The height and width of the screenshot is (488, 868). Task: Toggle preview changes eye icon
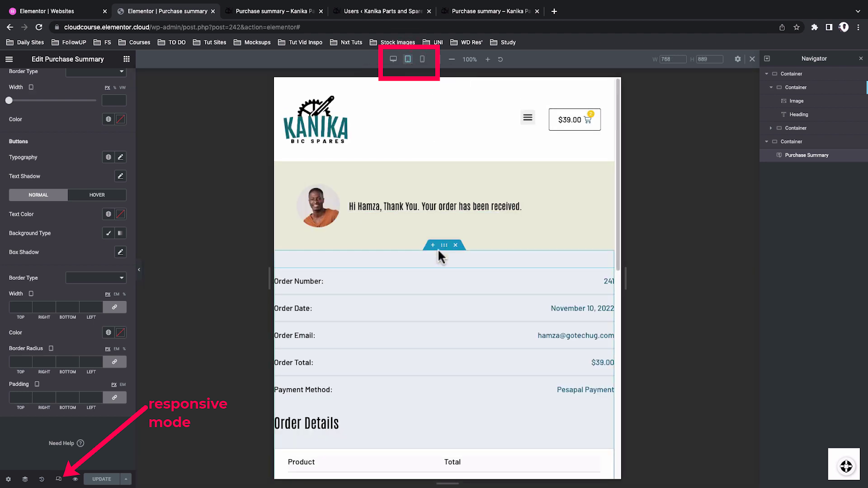[75, 479]
